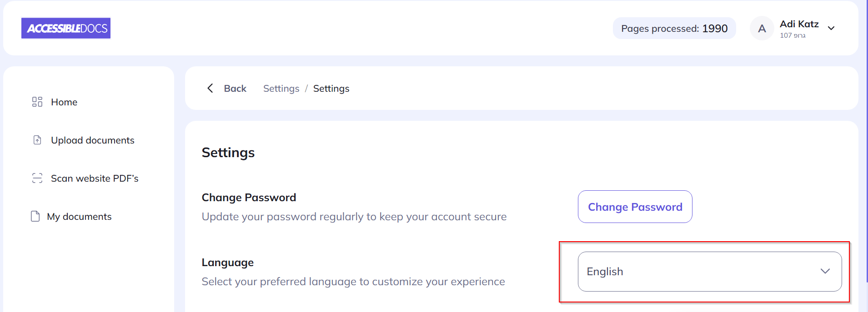The image size is (868, 312).
Task: Click the Pages processed counter badge
Action: click(x=674, y=29)
